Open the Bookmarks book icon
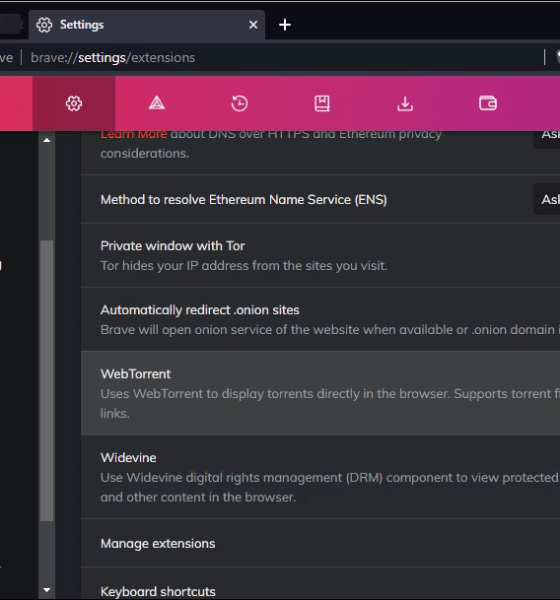The image size is (560, 600). pos(322,103)
